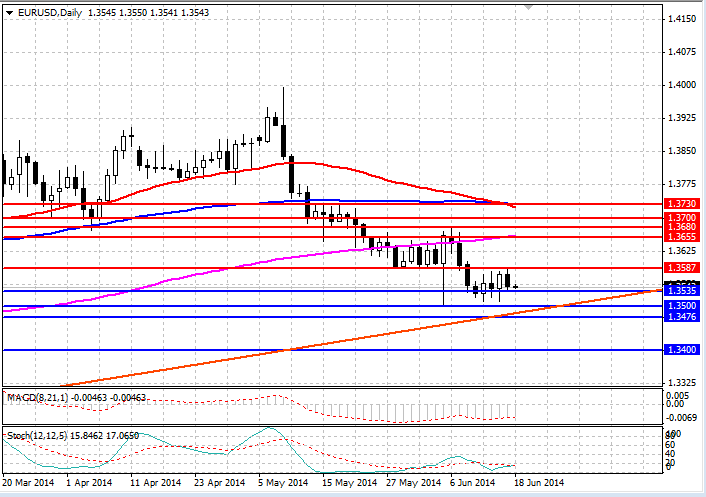Select the red 1.3655 level label
This screenshot has height=497, width=706.
(x=682, y=237)
